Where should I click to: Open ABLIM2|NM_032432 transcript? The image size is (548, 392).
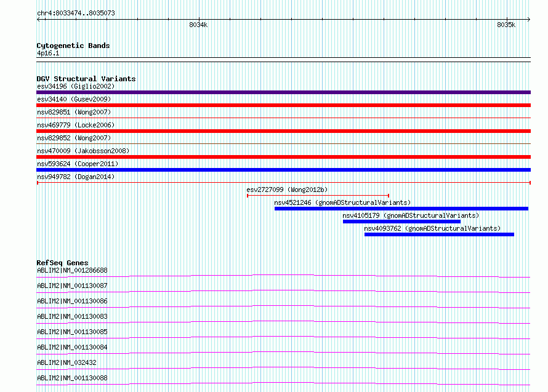pos(66,362)
